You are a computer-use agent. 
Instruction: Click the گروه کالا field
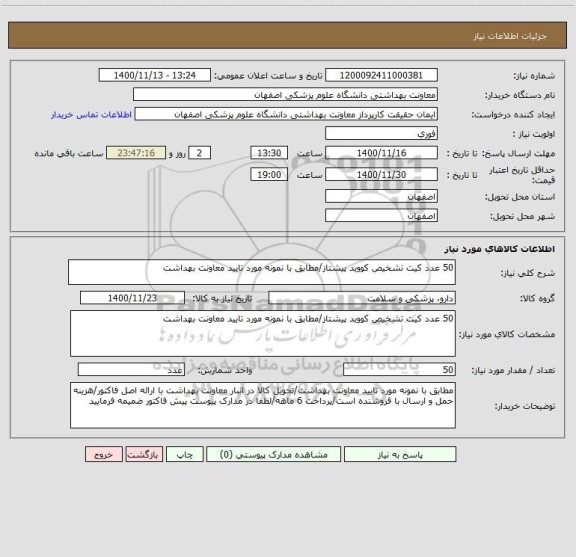pos(362,298)
